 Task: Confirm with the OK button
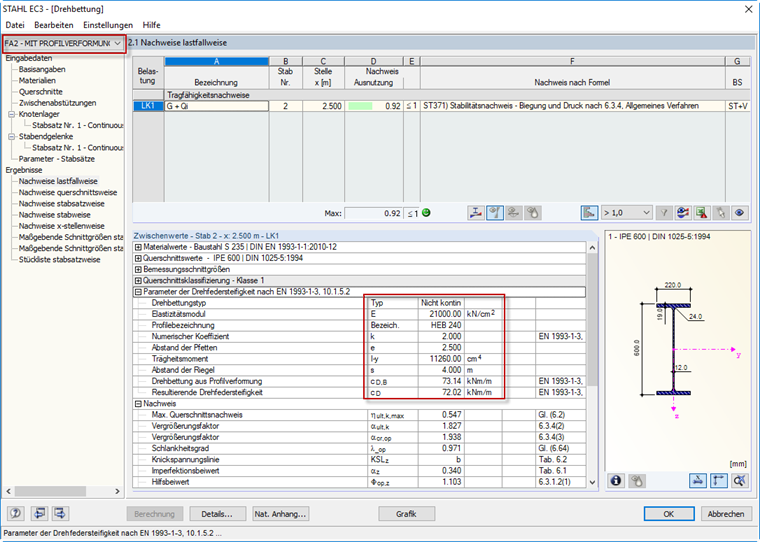[x=669, y=514]
